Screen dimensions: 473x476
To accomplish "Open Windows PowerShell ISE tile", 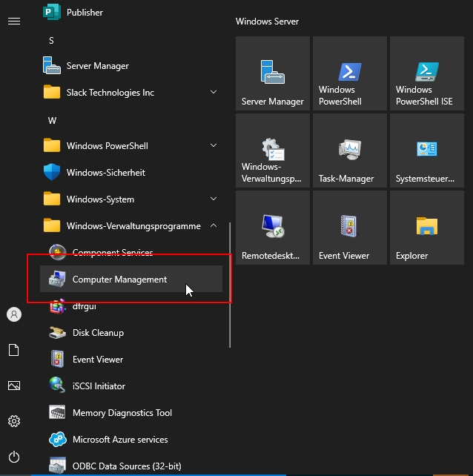I will [x=427, y=73].
